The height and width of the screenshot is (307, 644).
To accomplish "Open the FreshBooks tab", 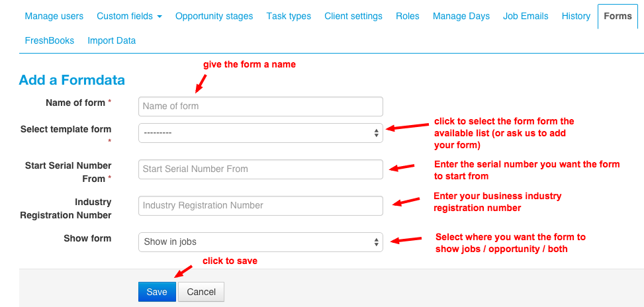I will [x=50, y=40].
